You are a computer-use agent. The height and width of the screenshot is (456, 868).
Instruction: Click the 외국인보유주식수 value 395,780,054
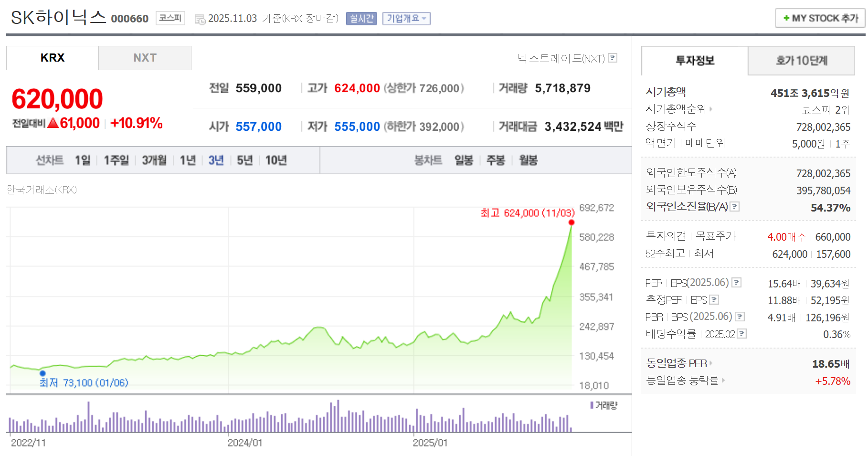pyautogui.click(x=823, y=191)
